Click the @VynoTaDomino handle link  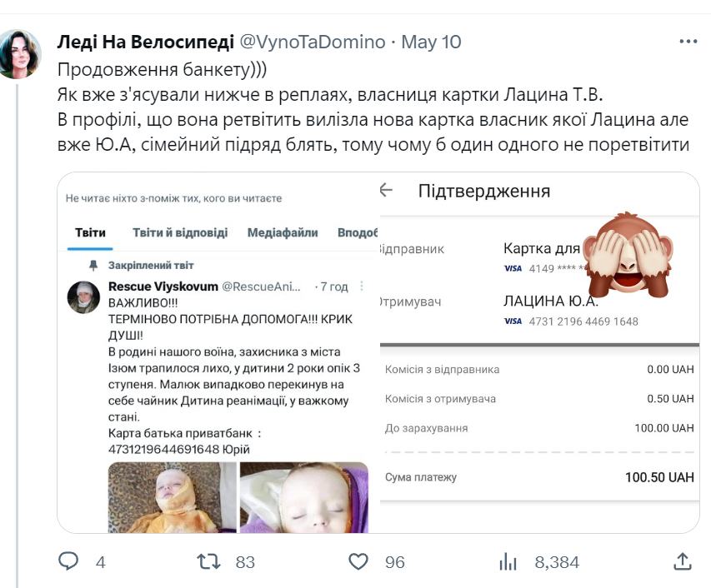click(x=313, y=42)
